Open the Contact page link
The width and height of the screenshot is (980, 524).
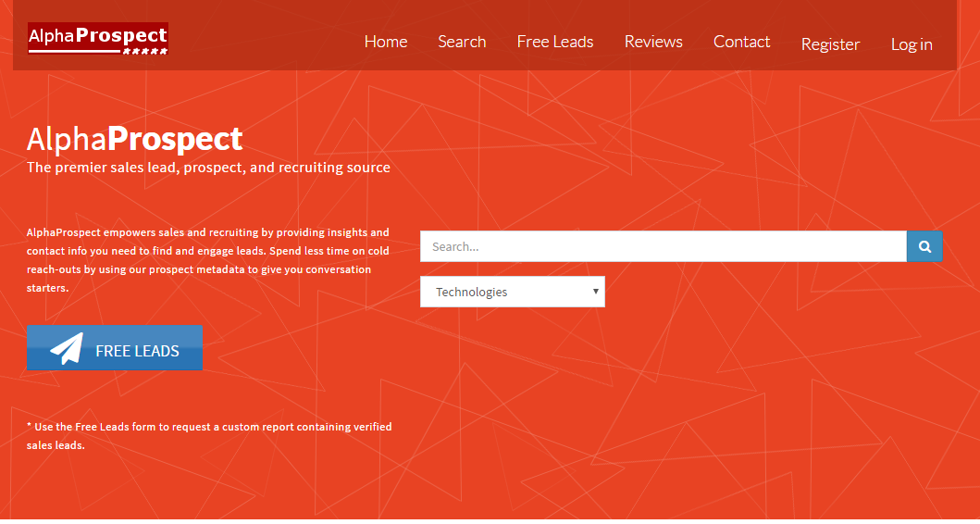point(741,42)
